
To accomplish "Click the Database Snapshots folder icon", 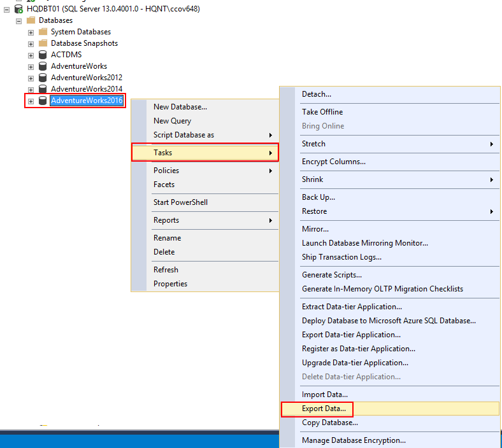I will pos(43,43).
